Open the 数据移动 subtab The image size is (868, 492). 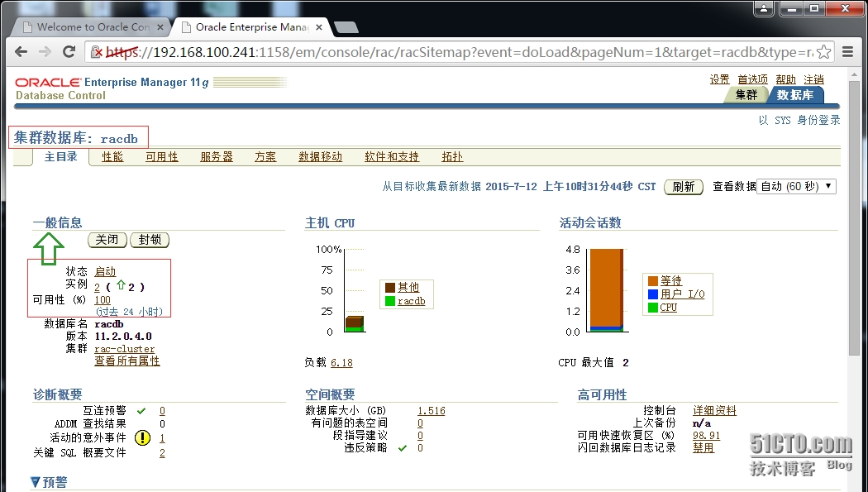tap(320, 156)
